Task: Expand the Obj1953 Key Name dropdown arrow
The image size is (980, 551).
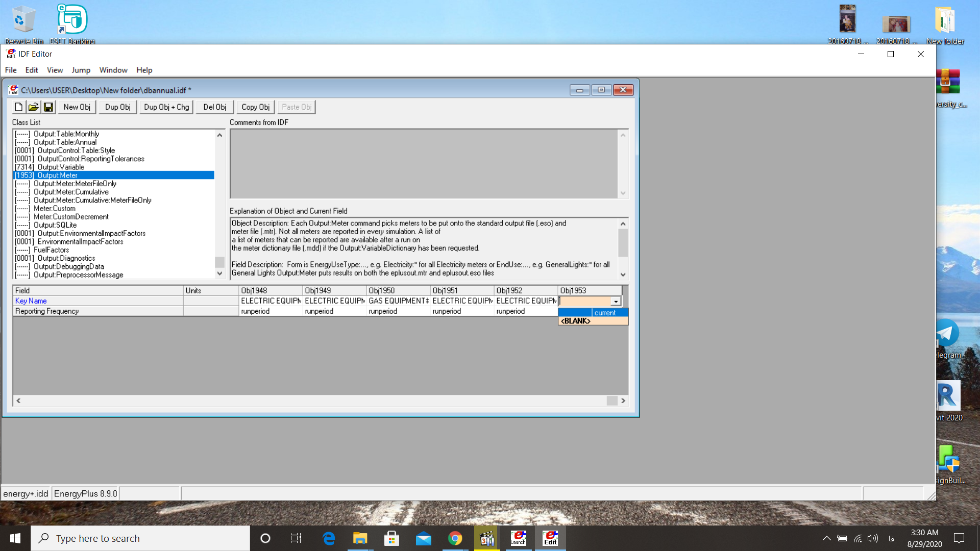Action: coord(616,302)
